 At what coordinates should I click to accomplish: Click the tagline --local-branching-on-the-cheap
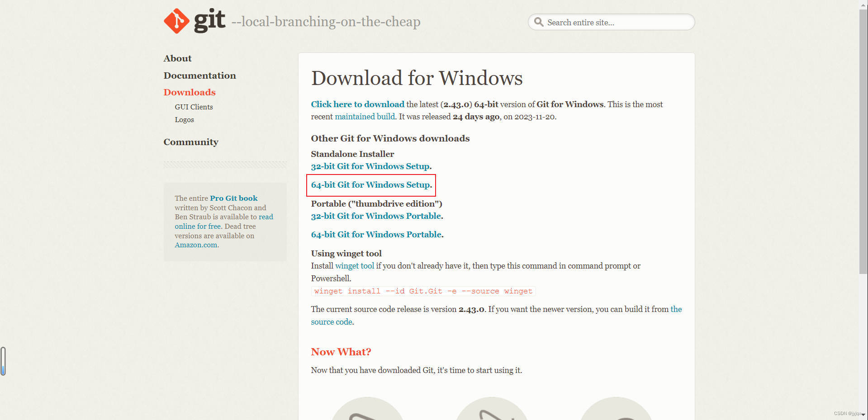pyautogui.click(x=326, y=22)
